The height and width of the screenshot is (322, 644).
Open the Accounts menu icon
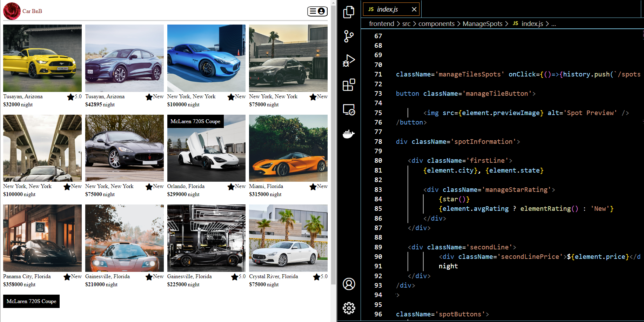pyautogui.click(x=349, y=284)
